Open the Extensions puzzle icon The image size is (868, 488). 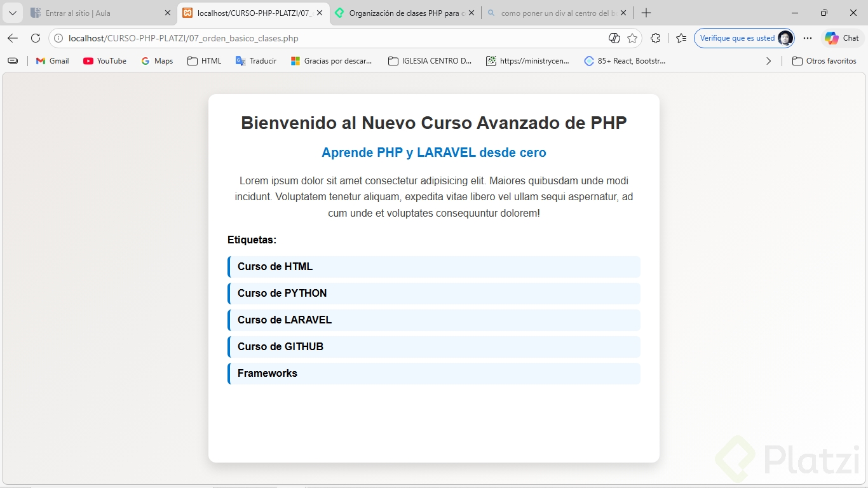[656, 38]
